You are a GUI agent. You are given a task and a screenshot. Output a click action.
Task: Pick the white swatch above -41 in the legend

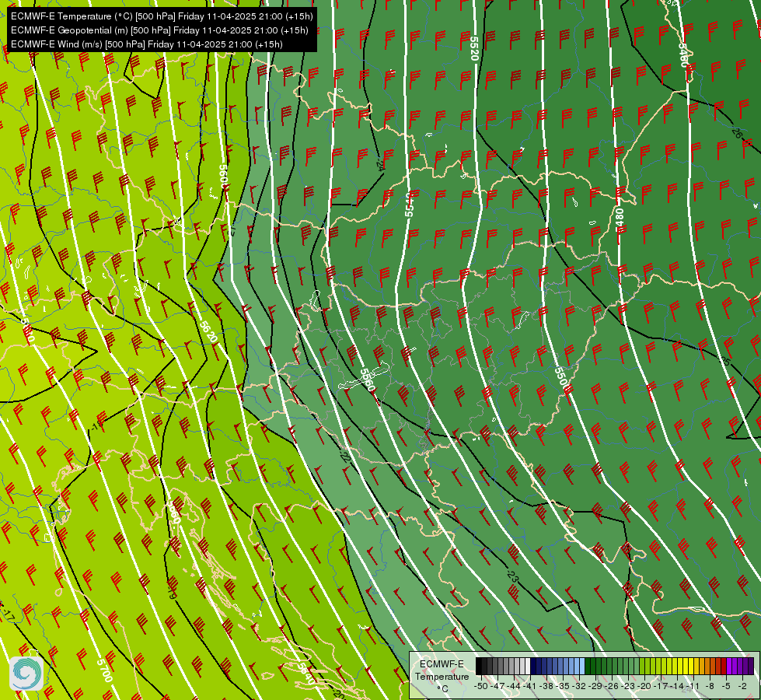pos(528,666)
